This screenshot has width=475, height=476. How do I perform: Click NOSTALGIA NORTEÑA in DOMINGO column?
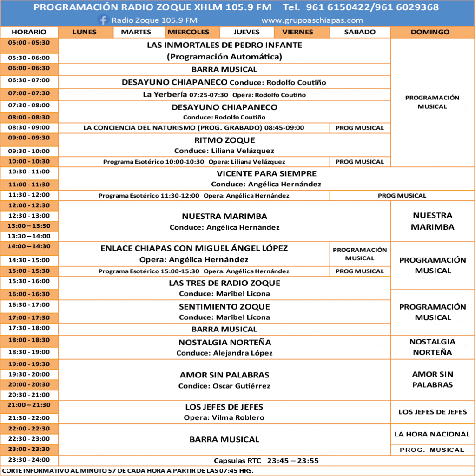433,347
